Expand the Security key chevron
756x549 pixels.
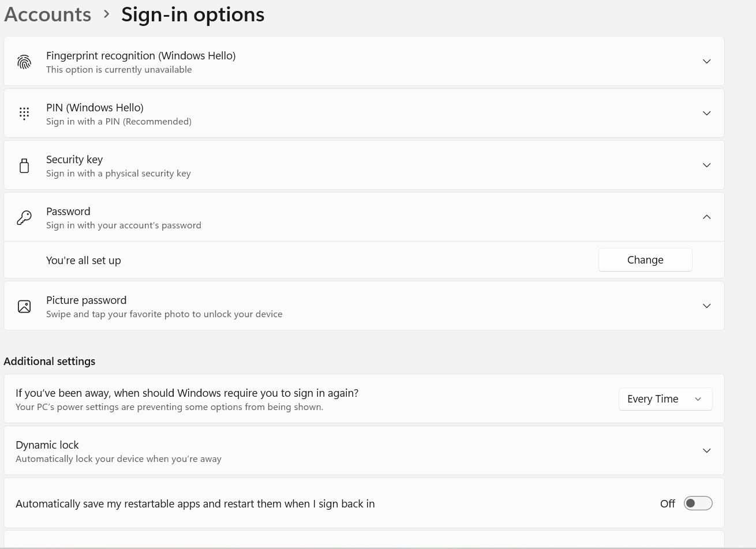(706, 166)
